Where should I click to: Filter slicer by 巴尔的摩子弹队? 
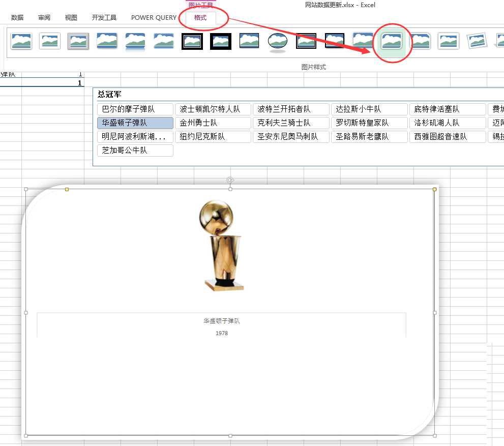click(x=135, y=109)
